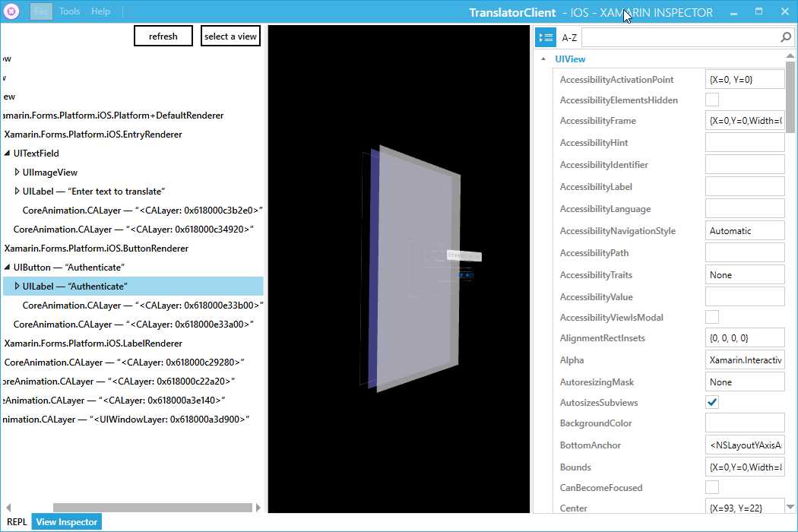Image resolution: width=798 pixels, height=532 pixels.
Task: Click the AccessibilityLanguage value field
Action: (745, 209)
